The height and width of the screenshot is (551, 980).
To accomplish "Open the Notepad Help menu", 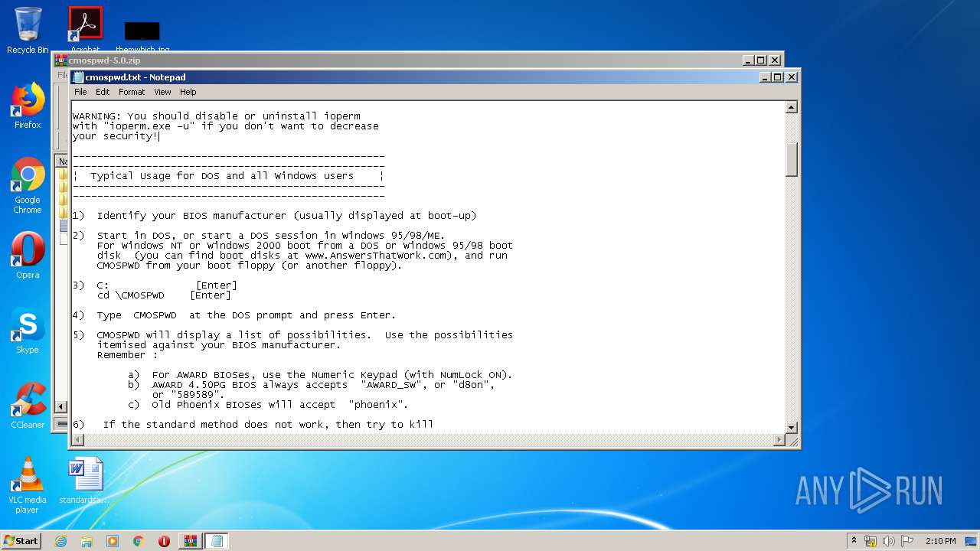I will point(188,92).
